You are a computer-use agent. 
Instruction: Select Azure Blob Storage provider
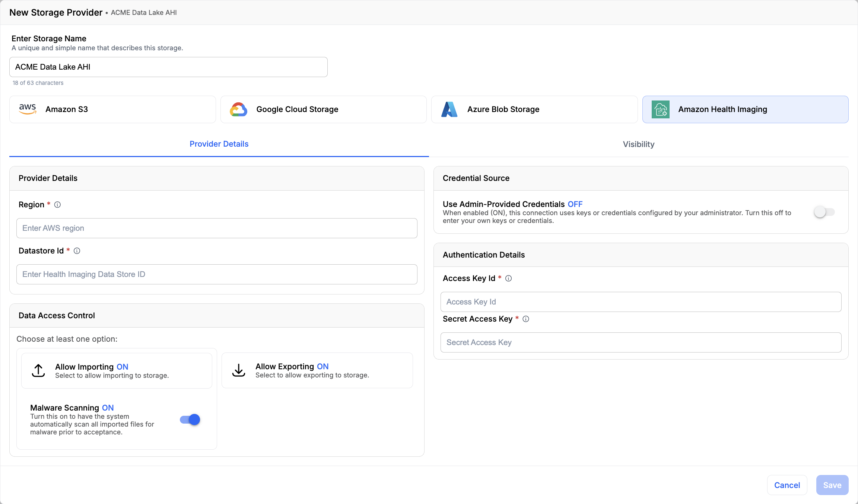pos(534,109)
